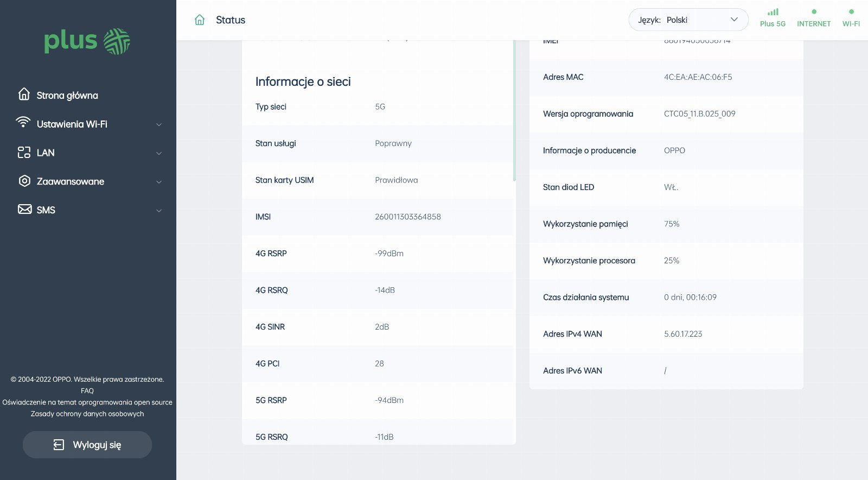Click the INTERNET status indicator
This screenshot has width=868, height=480.
pyautogui.click(x=814, y=18)
